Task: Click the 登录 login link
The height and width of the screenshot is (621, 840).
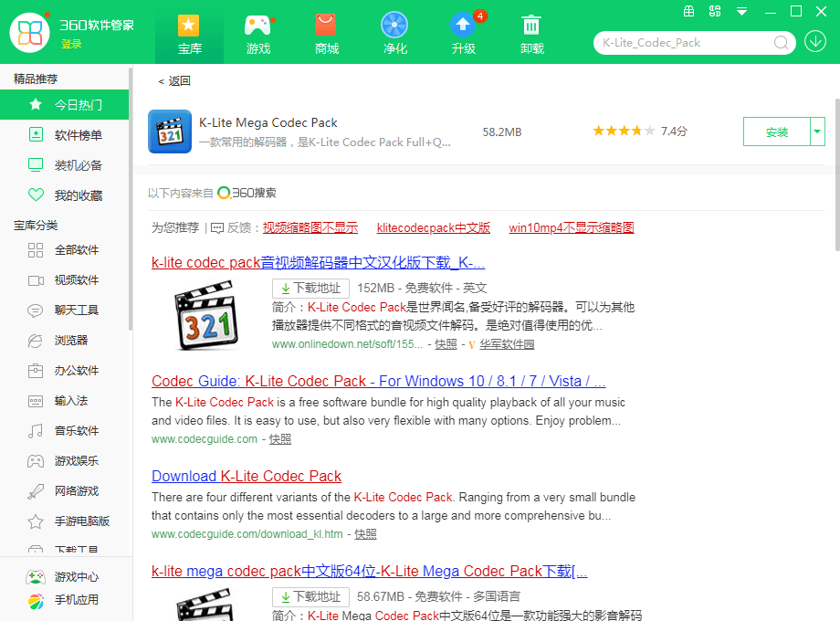Action: 71,44
